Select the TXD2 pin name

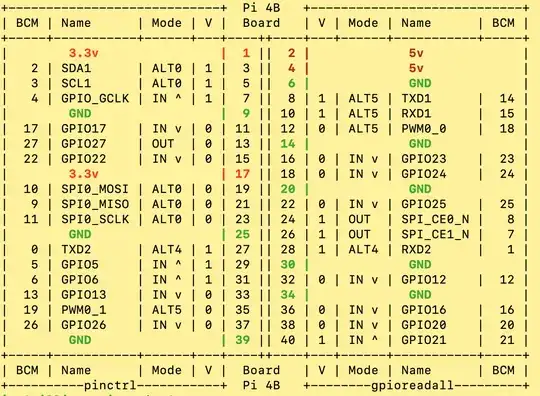point(76,249)
